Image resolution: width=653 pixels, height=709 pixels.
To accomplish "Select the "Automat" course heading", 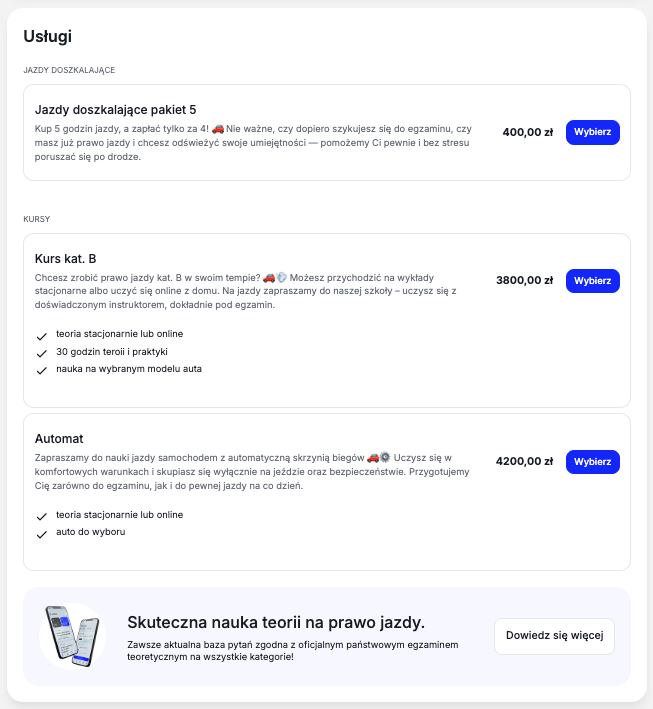I will (60, 439).
